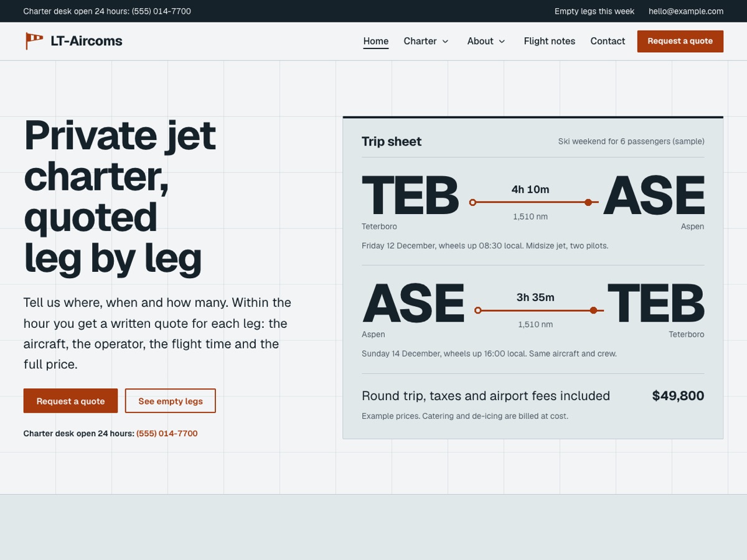This screenshot has height=560, width=747.
Task: Click the Ski weekend for 6 passengers note
Action: tap(631, 141)
